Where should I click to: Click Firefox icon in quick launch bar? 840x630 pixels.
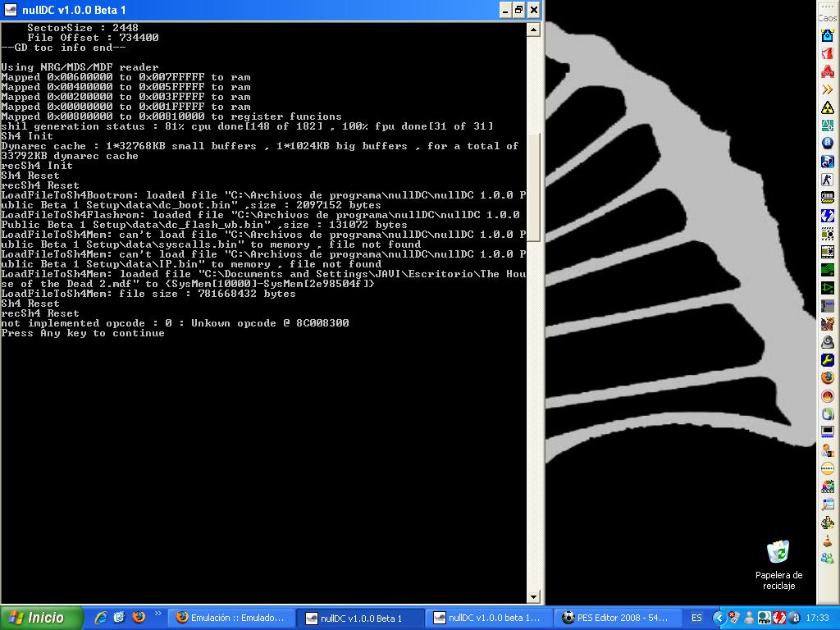[138, 618]
